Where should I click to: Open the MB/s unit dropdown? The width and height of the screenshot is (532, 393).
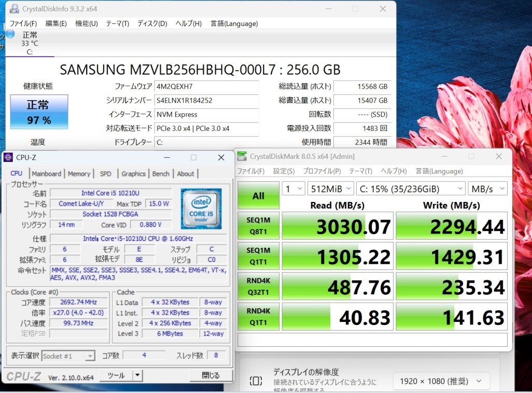click(487, 188)
